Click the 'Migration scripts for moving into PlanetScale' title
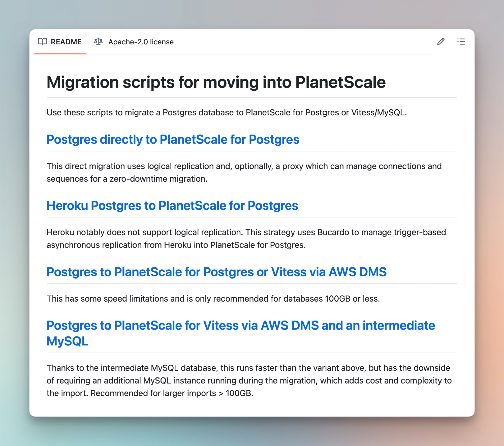504x446 pixels. [x=216, y=82]
